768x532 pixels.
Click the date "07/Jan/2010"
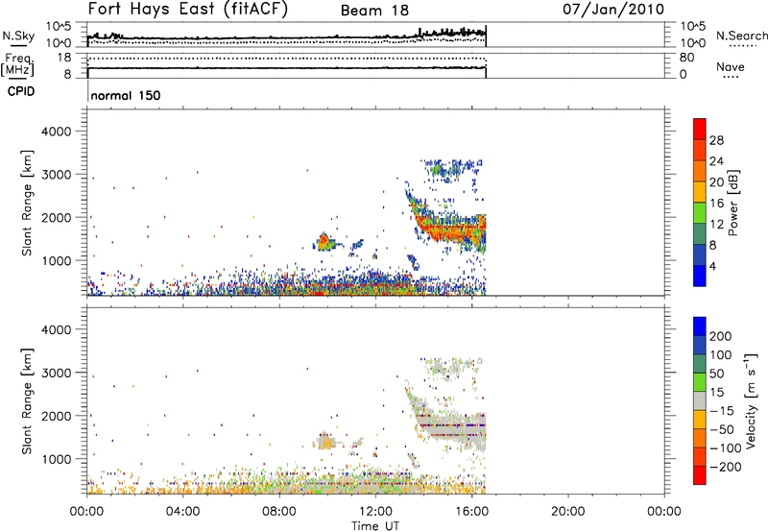[x=613, y=10]
